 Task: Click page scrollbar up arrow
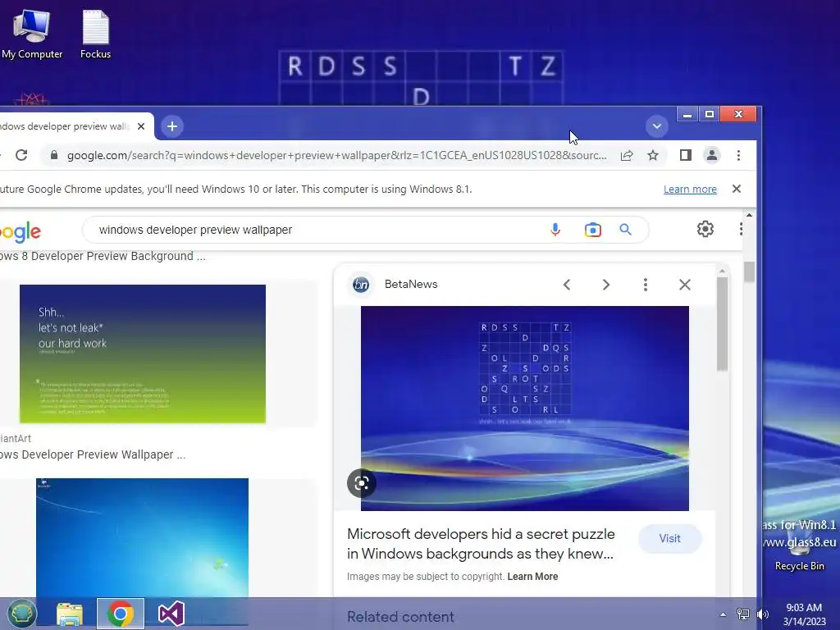coord(749,215)
